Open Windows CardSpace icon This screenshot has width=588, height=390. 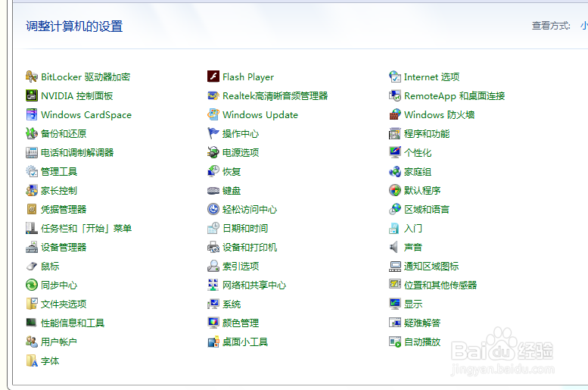click(x=32, y=114)
